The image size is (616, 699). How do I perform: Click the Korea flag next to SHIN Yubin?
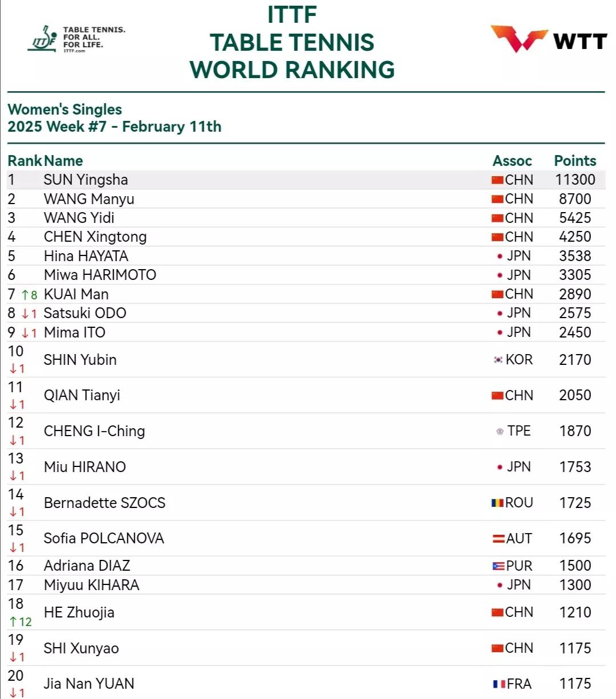pos(499,360)
